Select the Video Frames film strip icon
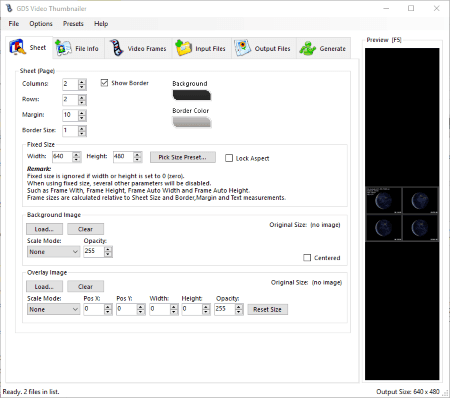Viewport: 450px width, 398px height. coord(117,48)
